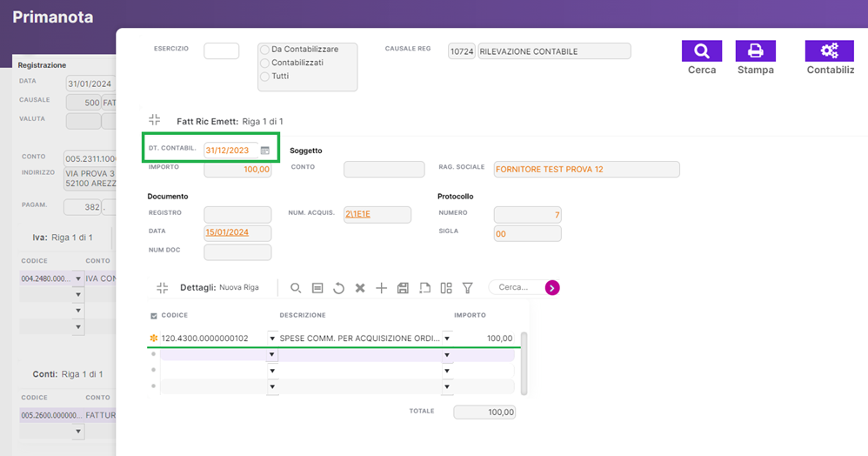Click the magnifier search icon in Dettagli toolbar

pyautogui.click(x=296, y=288)
